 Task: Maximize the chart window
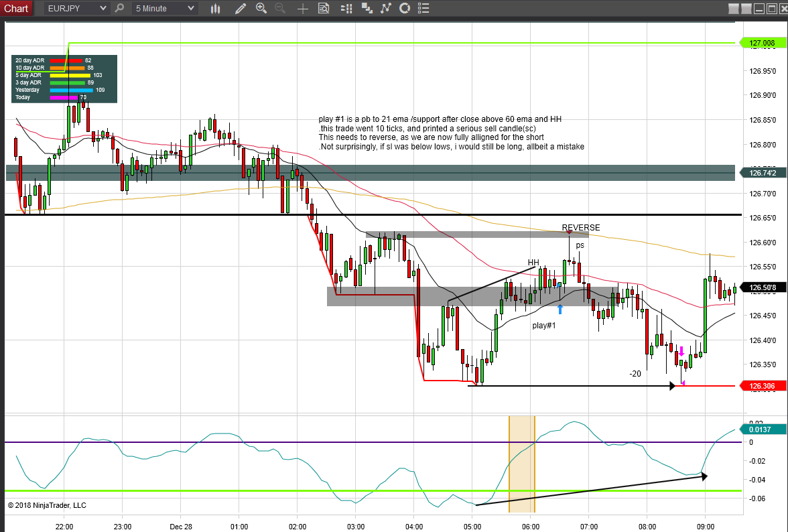pos(771,8)
